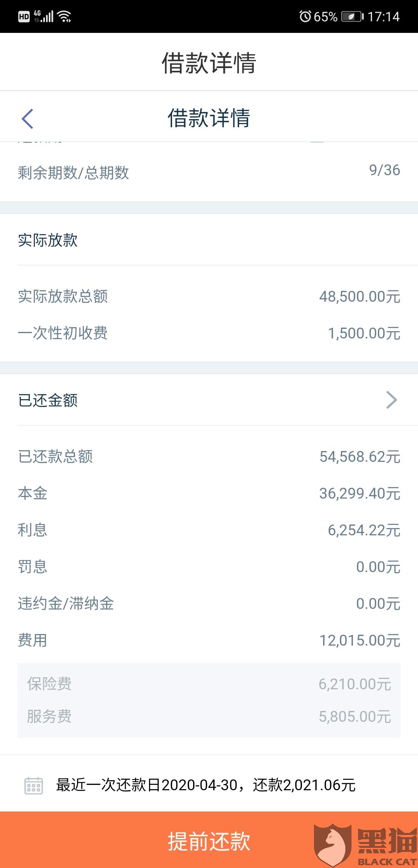Tap the 4G signal strength icon
418x868 pixels.
(x=43, y=16)
